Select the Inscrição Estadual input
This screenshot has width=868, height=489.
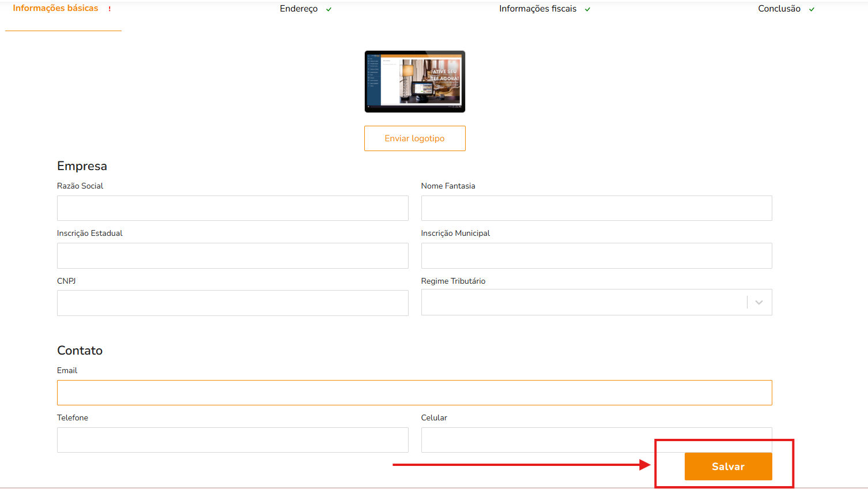point(233,255)
